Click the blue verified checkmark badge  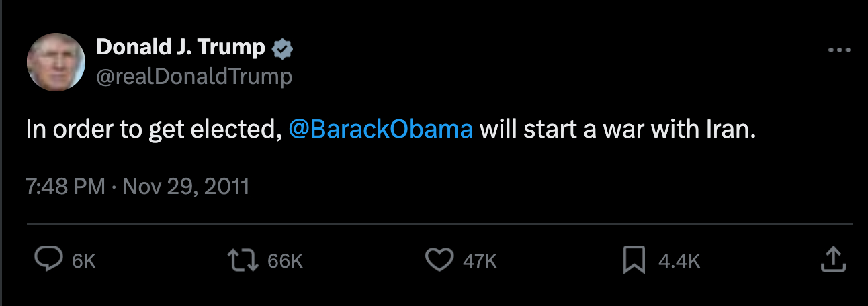(282, 48)
